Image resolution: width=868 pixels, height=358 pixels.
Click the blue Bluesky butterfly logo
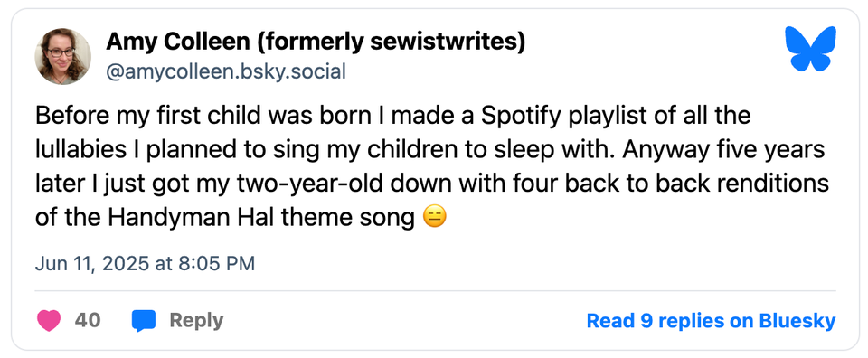coord(810,49)
